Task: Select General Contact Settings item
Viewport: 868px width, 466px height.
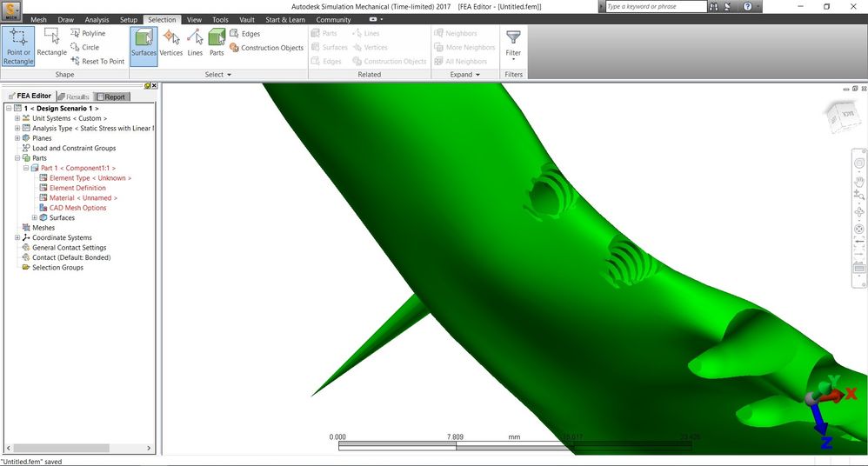Action: coord(70,248)
